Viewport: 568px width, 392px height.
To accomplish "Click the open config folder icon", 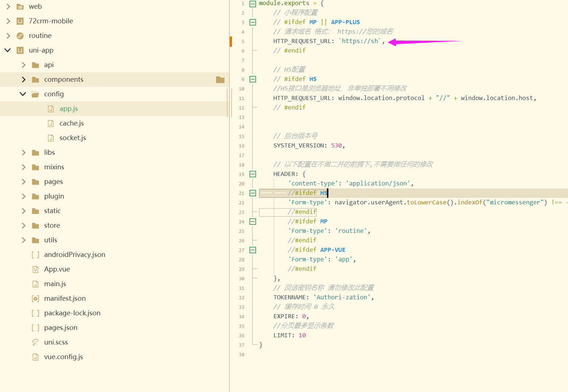I will click(x=35, y=94).
